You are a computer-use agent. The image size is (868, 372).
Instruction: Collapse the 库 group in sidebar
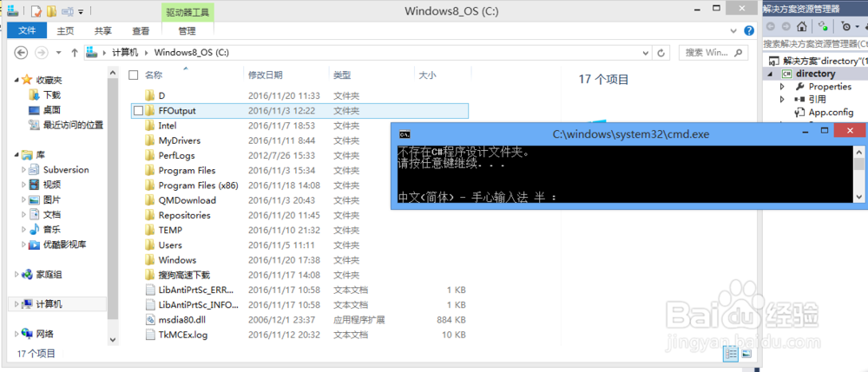click(x=16, y=155)
